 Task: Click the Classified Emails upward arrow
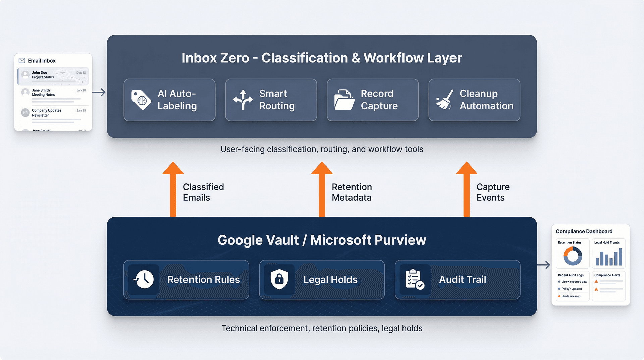173,186
